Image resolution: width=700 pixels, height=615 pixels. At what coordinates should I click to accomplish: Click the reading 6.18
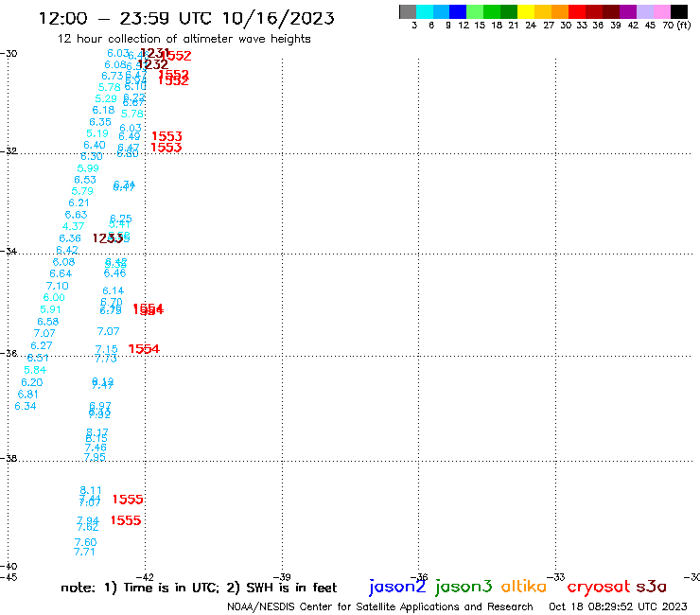click(x=103, y=110)
